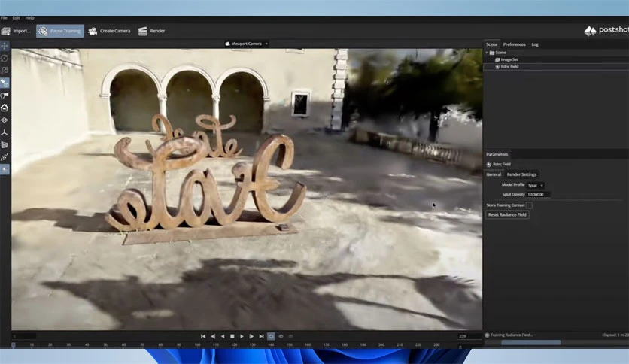Image resolution: width=629 pixels, height=364 pixels.
Task: Open the Model Profile Splat dropdown
Action: 535,185
